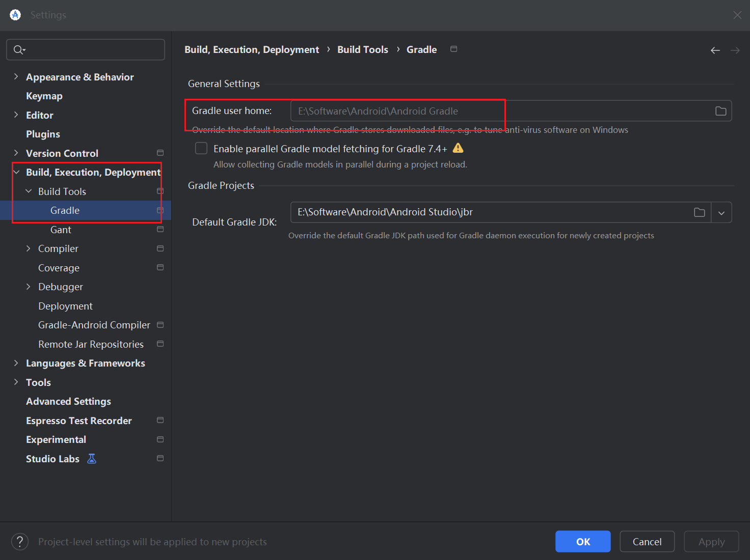The height and width of the screenshot is (560, 750).
Task: Click project-level icon beside Gradle breadcrumb
Action: [x=453, y=49]
